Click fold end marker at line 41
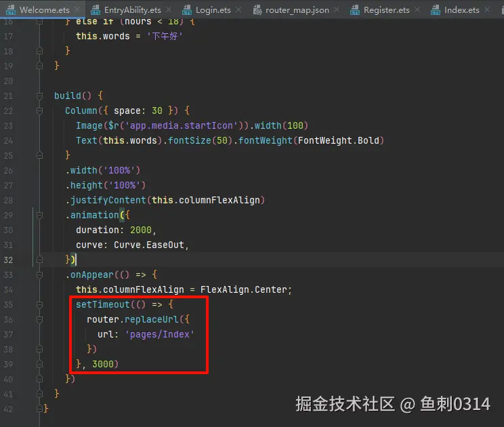This screenshot has width=504, height=427. [39, 394]
